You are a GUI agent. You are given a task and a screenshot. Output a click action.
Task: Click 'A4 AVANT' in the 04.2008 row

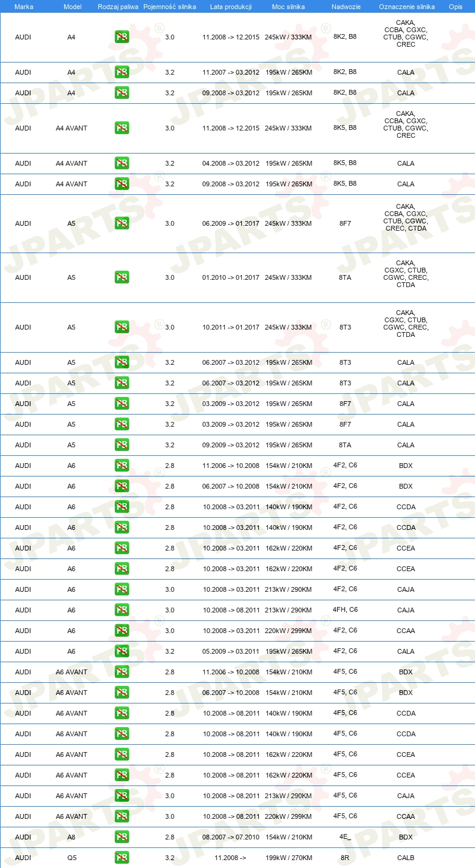coord(72,163)
